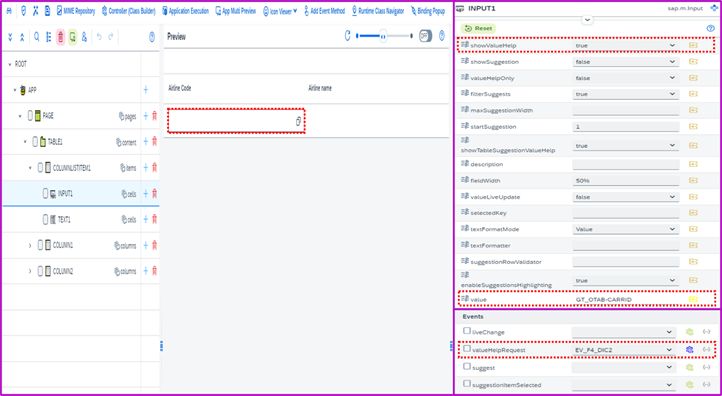Click the binding icon for showValueHelp
The width and height of the screenshot is (722, 396).
pyautogui.click(x=693, y=46)
